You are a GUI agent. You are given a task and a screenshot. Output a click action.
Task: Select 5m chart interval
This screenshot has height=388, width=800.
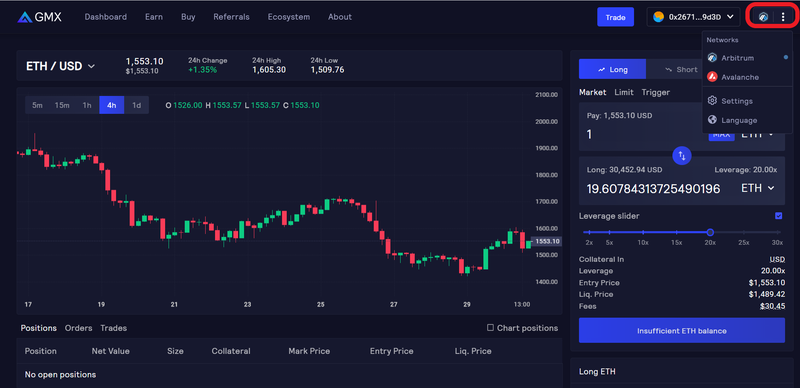coord(37,105)
